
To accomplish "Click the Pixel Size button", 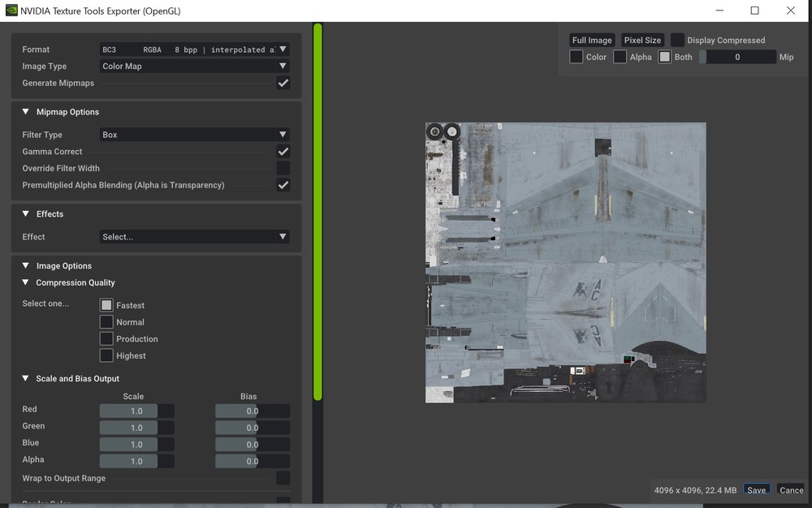I will (642, 41).
